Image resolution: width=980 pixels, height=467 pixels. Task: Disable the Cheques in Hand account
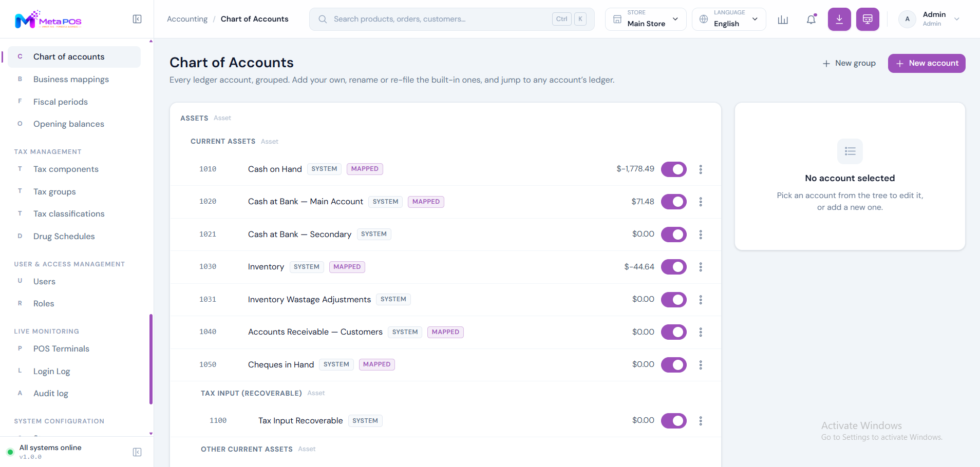point(674,365)
